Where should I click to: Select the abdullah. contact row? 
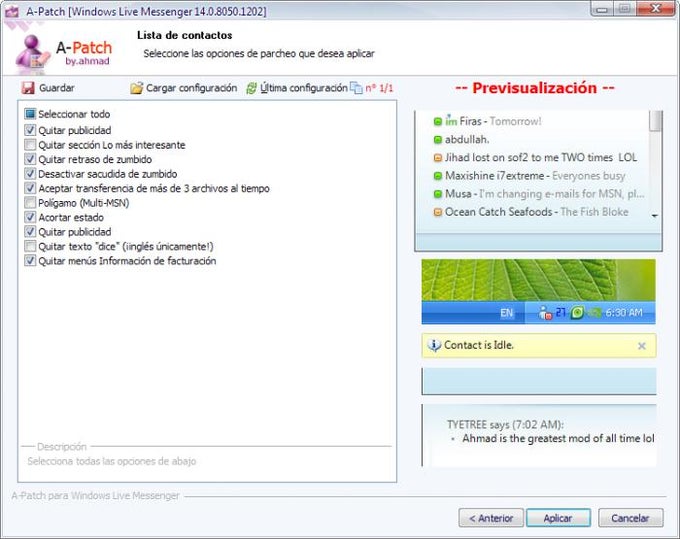coord(462,140)
